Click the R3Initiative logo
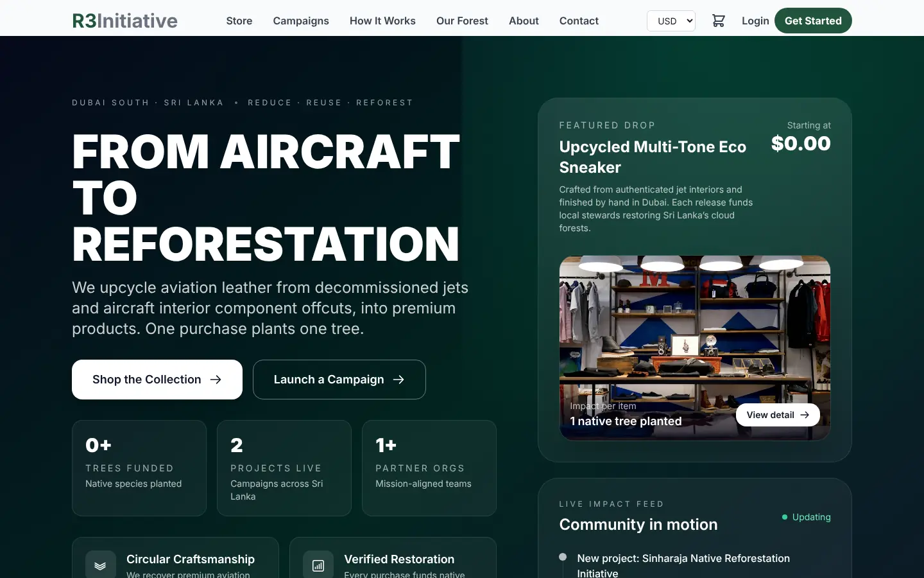Image resolution: width=924 pixels, height=578 pixels. pyautogui.click(x=125, y=21)
